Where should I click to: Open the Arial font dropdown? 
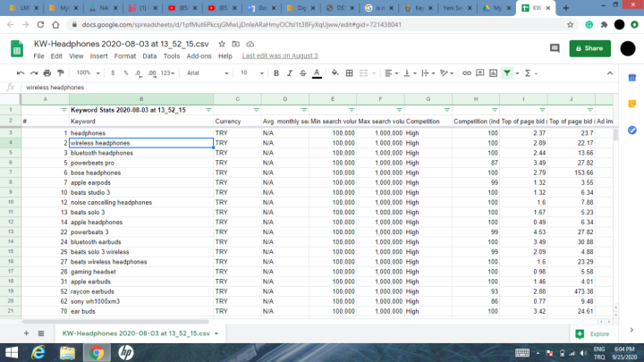208,73
